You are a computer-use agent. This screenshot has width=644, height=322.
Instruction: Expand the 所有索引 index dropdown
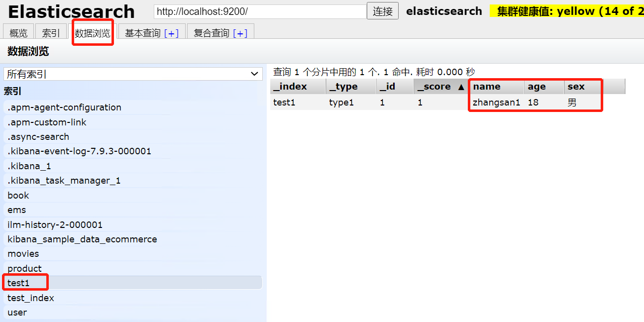click(133, 74)
